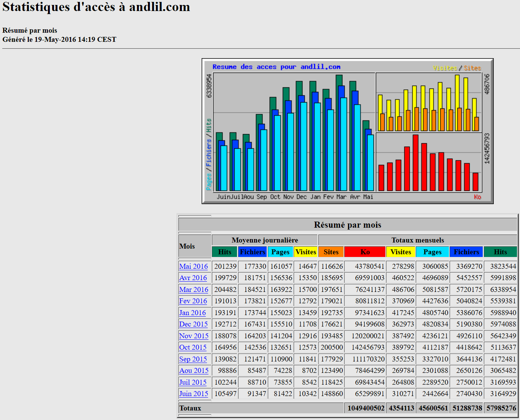
Task: Follow the Juil 2015 link
Action: point(193,382)
